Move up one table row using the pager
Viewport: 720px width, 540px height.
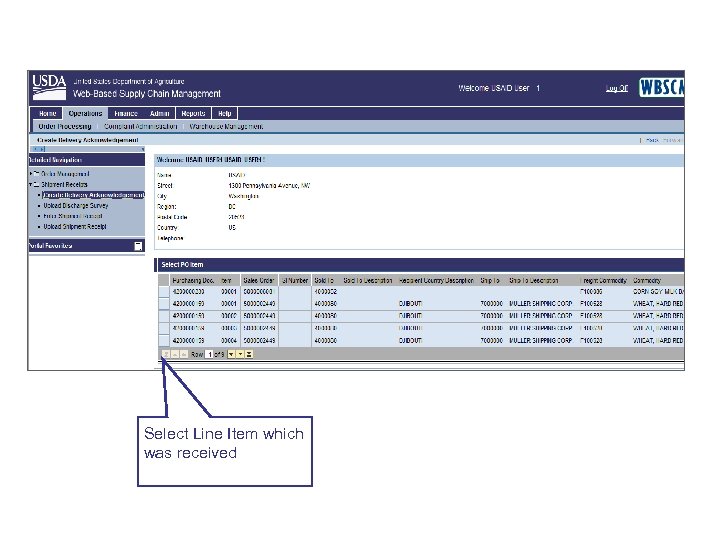point(184,354)
